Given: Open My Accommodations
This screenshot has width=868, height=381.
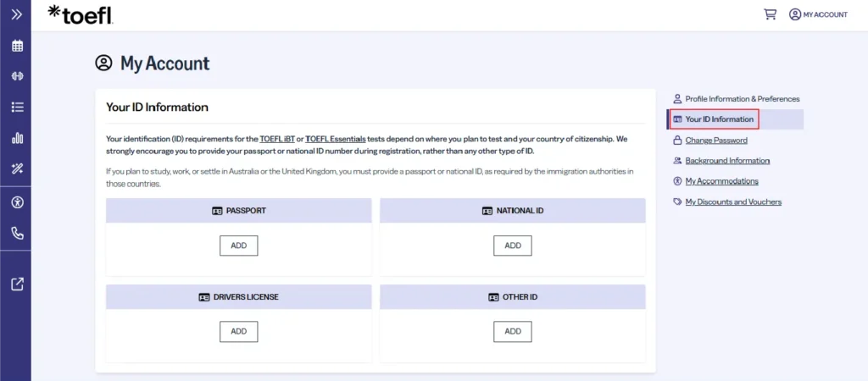Looking at the screenshot, I should 721,181.
